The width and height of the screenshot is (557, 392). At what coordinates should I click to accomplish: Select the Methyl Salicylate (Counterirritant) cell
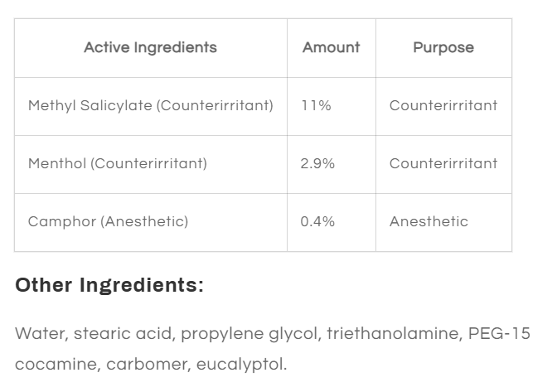[x=150, y=105]
